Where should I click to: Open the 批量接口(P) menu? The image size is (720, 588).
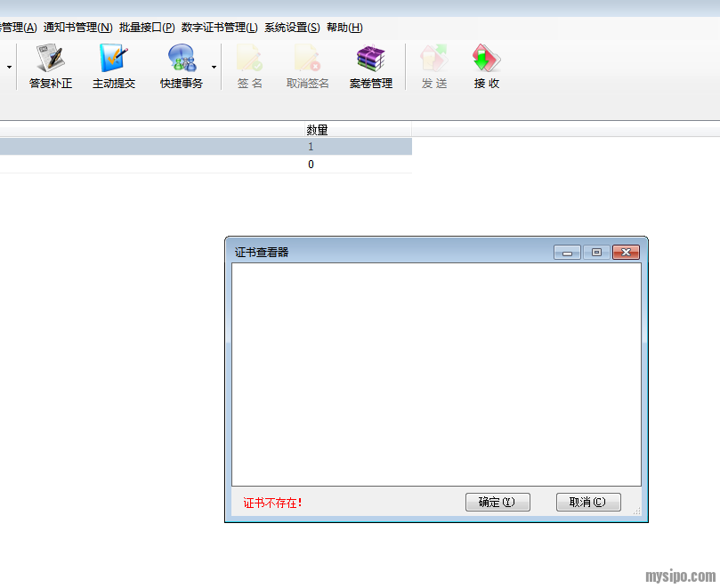(x=147, y=28)
